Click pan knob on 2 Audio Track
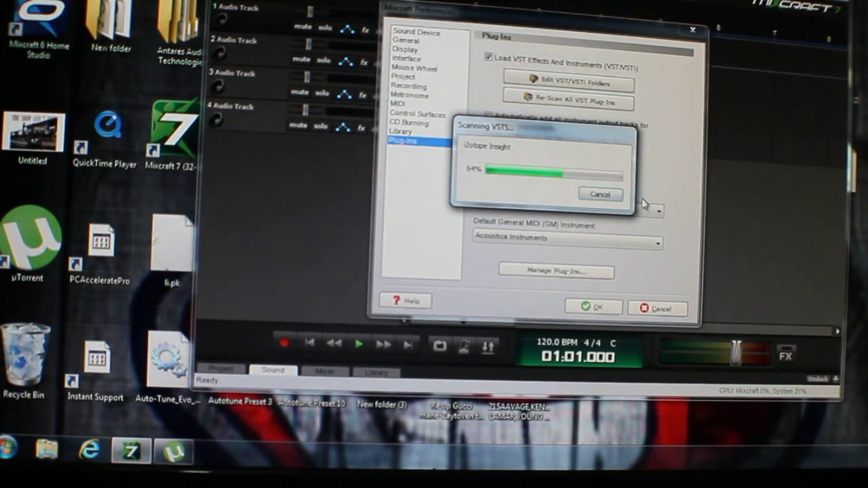The image size is (868, 488). click(219, 53)
